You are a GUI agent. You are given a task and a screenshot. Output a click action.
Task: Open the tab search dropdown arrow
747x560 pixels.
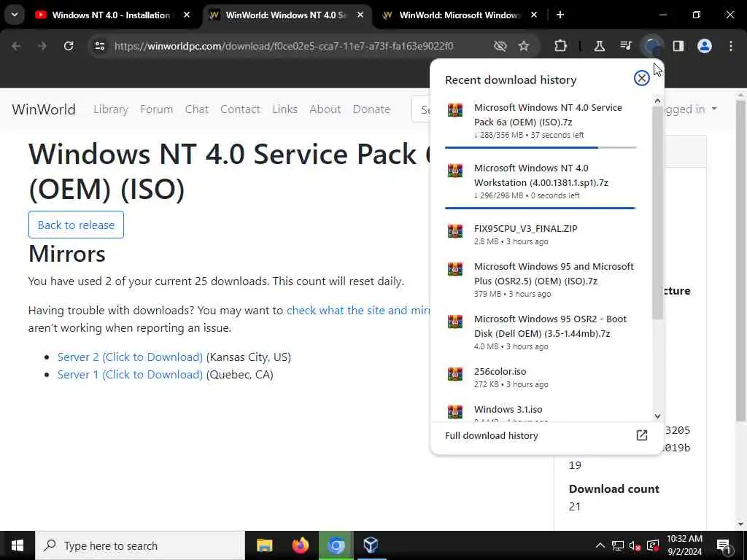click(15, 15)
